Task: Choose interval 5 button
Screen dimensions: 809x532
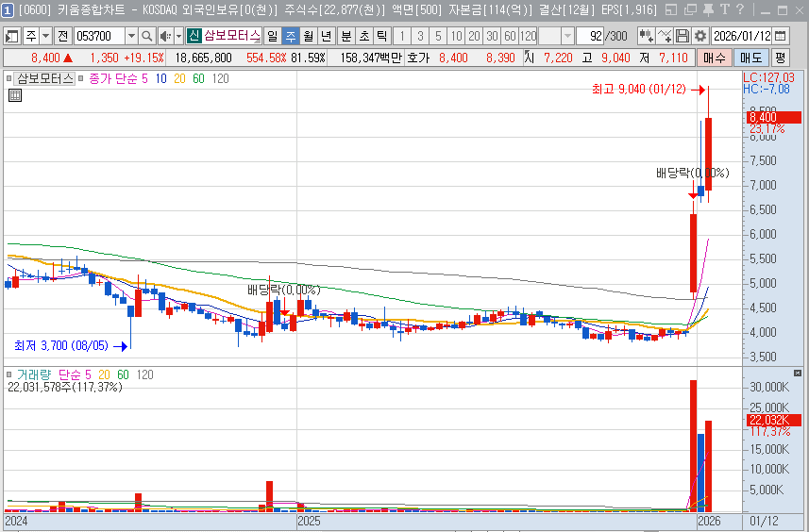Action: pyautogui.click(x=439, y=36)
